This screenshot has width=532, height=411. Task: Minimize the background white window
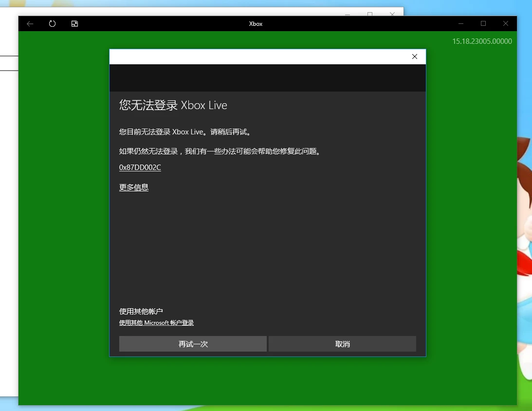(x=348, y=14)
